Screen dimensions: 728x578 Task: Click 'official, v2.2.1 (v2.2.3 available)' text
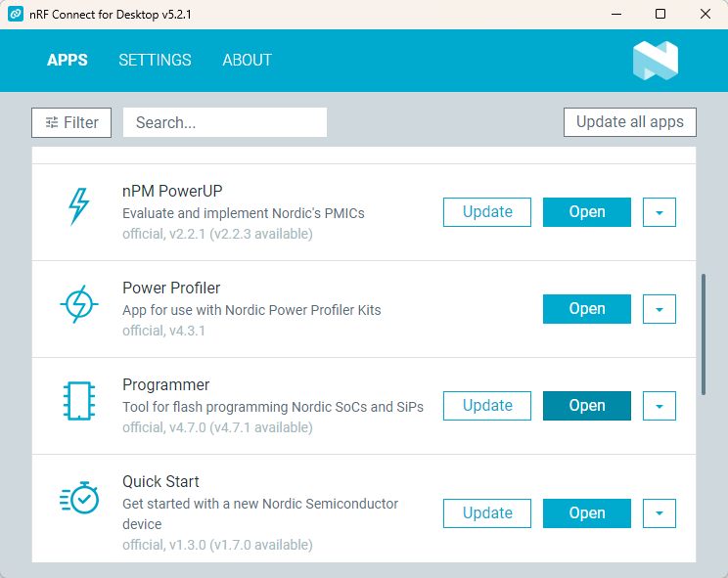(217, 234)
